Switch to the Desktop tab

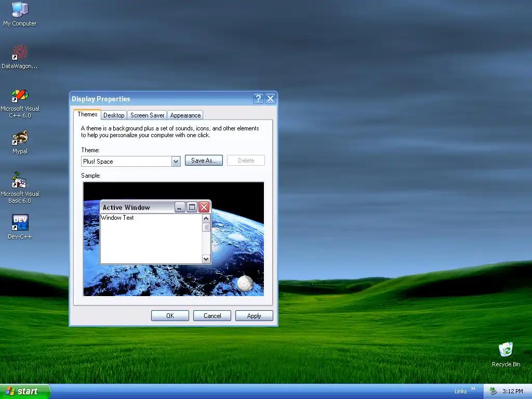[x=114, y=115]
